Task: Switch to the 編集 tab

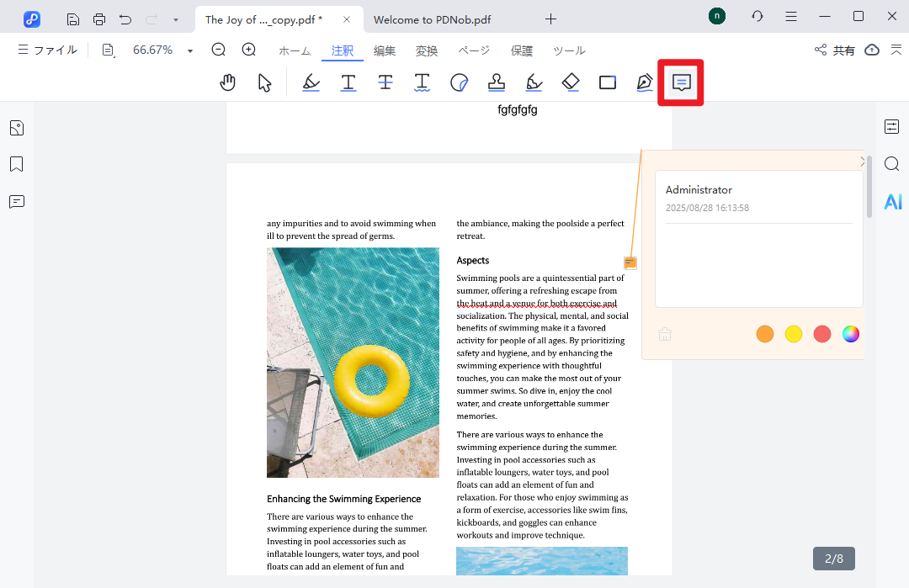Action: point(385,51)
